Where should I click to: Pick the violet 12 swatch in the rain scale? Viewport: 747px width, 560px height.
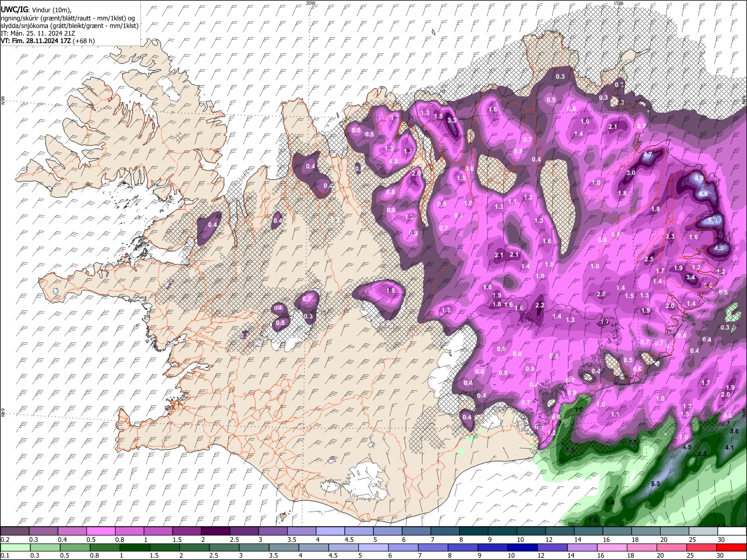tap(553, 548)
